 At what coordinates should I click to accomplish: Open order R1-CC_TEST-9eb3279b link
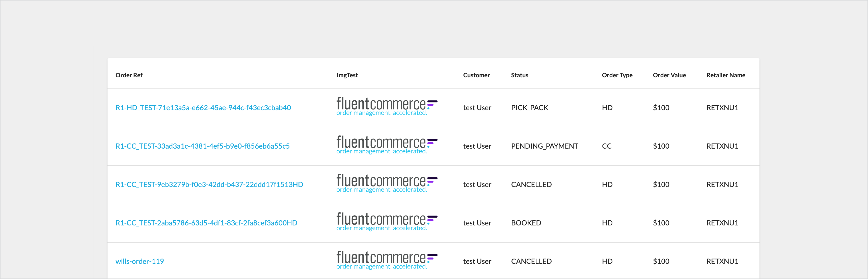coord(209,184)
